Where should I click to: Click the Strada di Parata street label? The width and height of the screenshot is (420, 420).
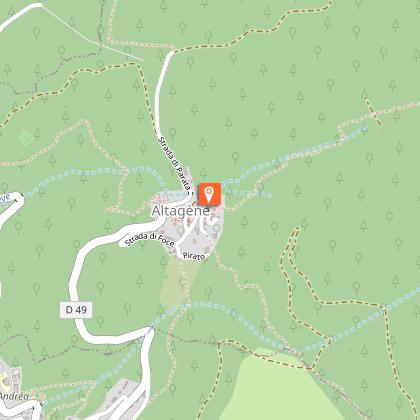tap(175, 166)
